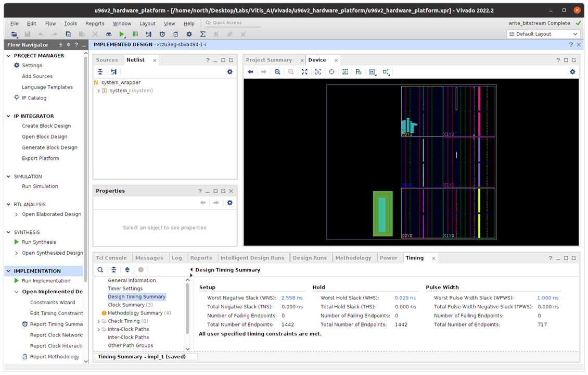Click search icon in Timing panel

pyautogui.click(x=100, y=269)
